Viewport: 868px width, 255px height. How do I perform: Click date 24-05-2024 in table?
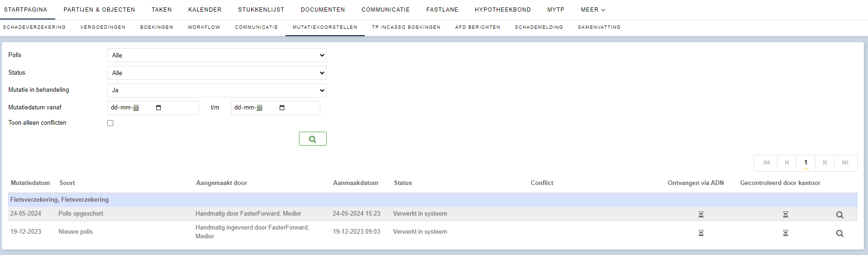click(26, 214)
